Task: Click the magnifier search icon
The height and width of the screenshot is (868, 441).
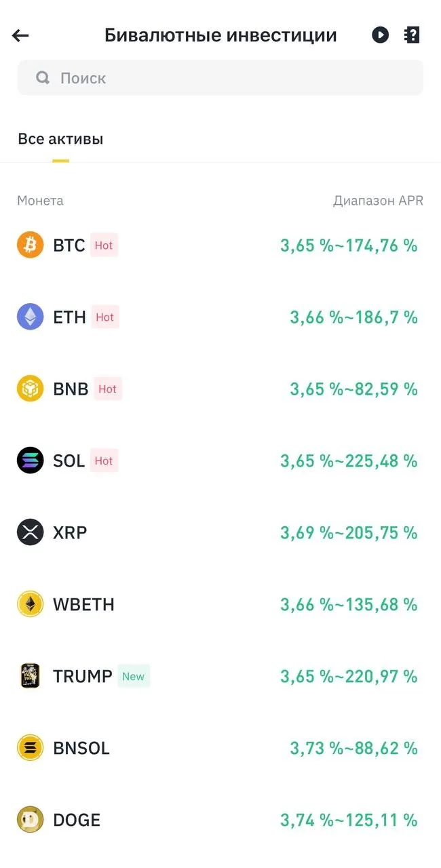Action: coord(43,78)
